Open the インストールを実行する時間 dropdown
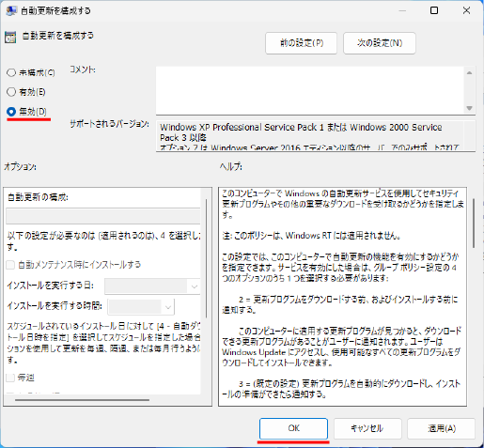484x448 pixels. pyautogui.click(x=141, y=306)
